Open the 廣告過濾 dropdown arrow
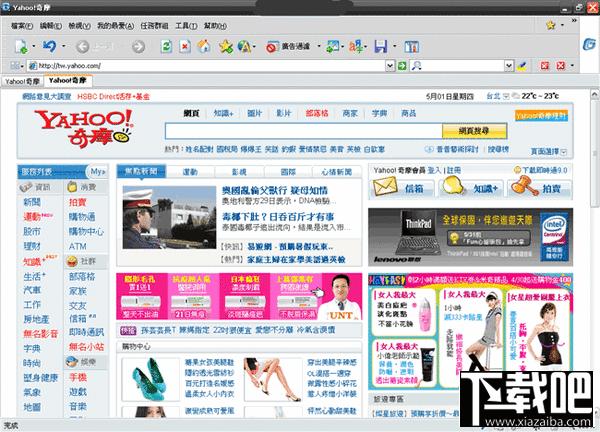 click(x=319, y=46)
